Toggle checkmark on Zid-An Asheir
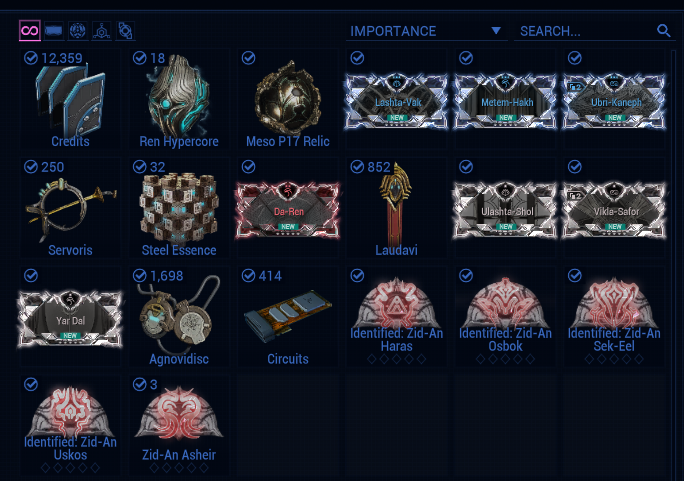The height and width of the screenshot is (481, 684). coord(140,384)
